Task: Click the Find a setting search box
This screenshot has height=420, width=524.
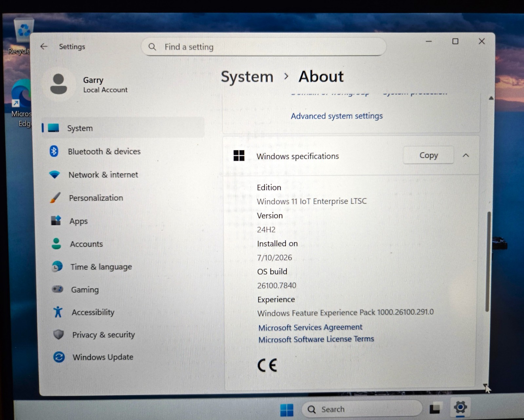Action: point(264,47)
